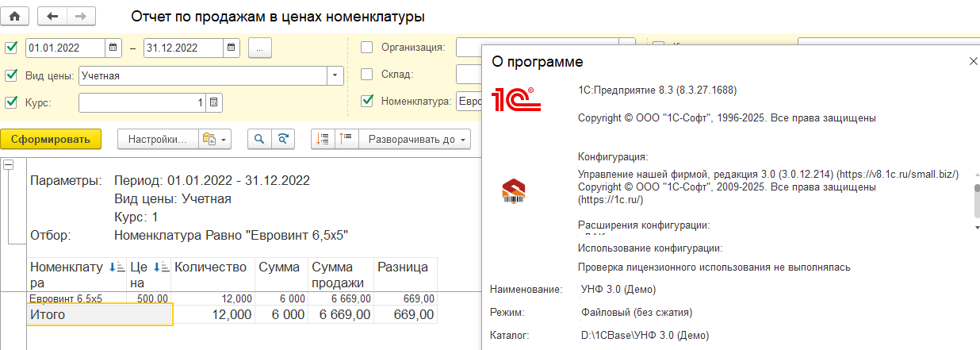Click Сформировать to generate the report
Screen dimensions: 980x350
[x=51, y=139]
